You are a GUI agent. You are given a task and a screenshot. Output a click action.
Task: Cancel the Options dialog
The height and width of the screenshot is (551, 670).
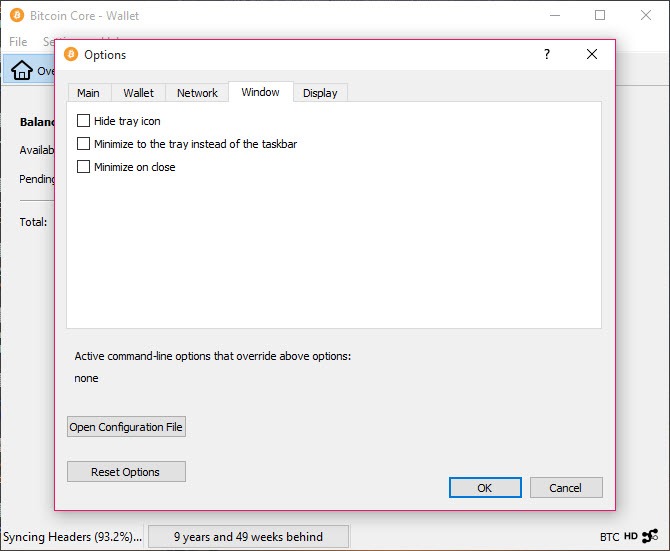coord(566,488)
